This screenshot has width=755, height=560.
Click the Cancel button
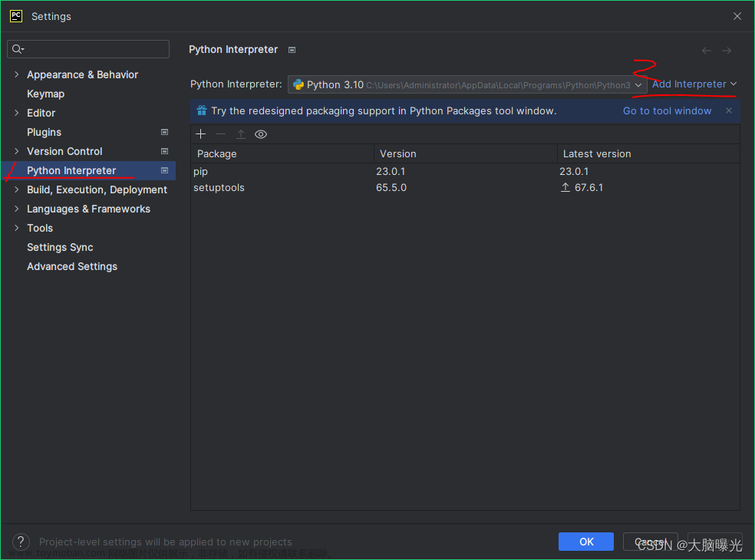pos(651,542)
